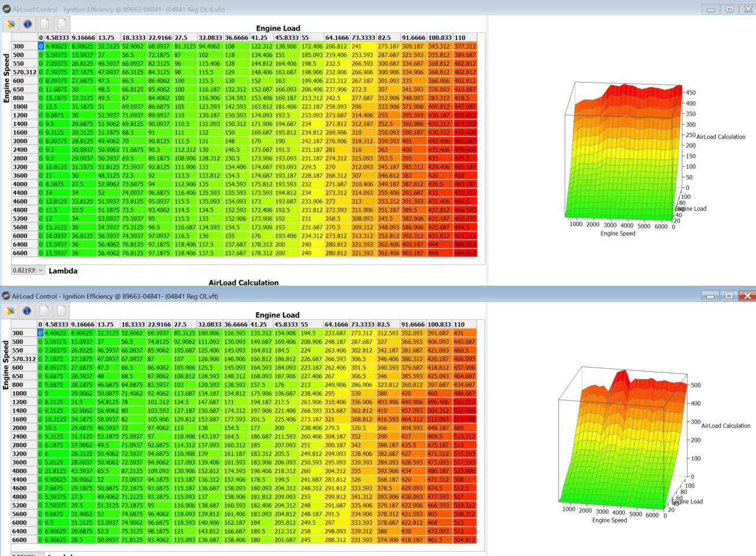Viewport: 756px width, 556px height.
Task: Click the Lambda label in top window
Action: [63, 271]
